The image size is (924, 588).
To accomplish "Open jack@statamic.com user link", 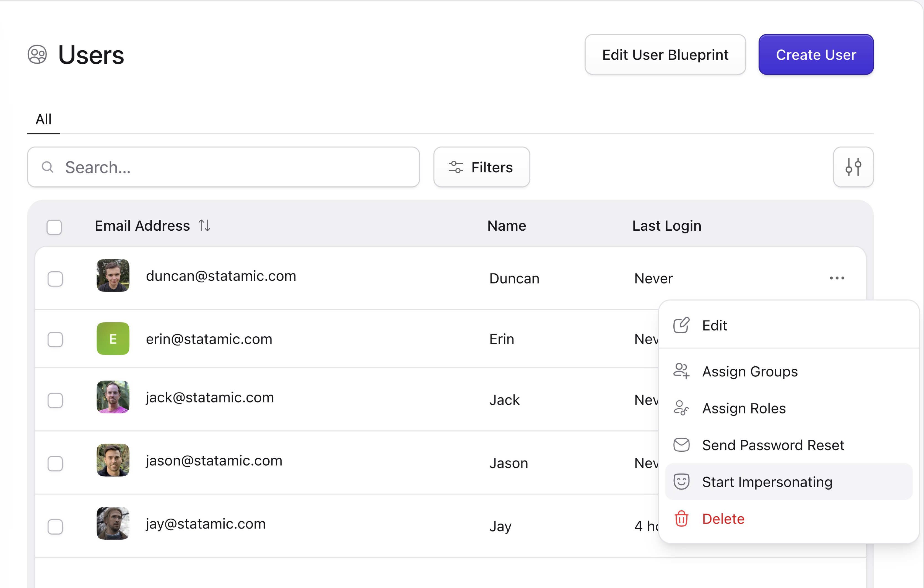I will 210,397.
